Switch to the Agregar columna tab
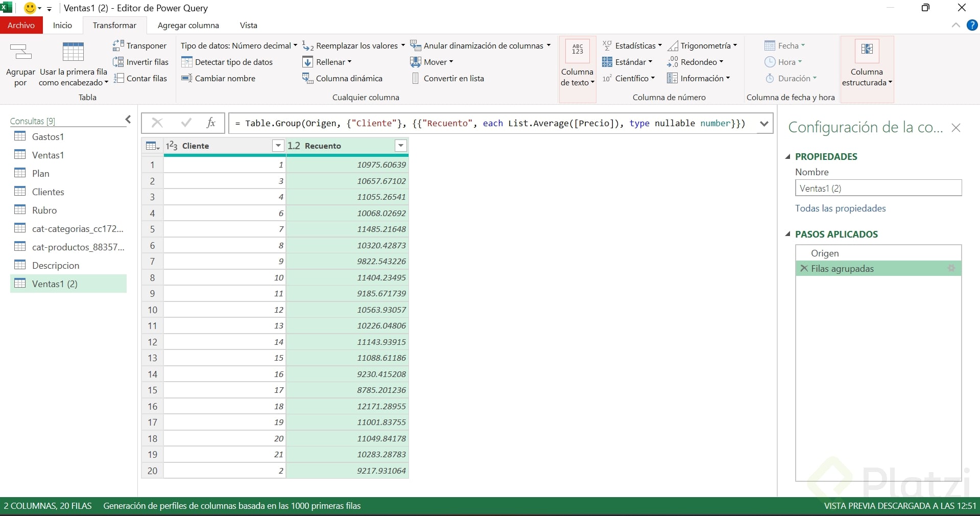 pyautogui.click(x=188, y=25)
